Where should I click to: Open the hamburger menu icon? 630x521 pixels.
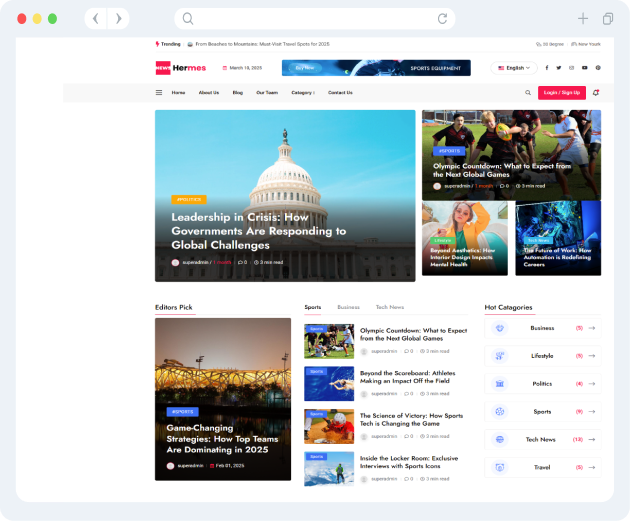159,93
